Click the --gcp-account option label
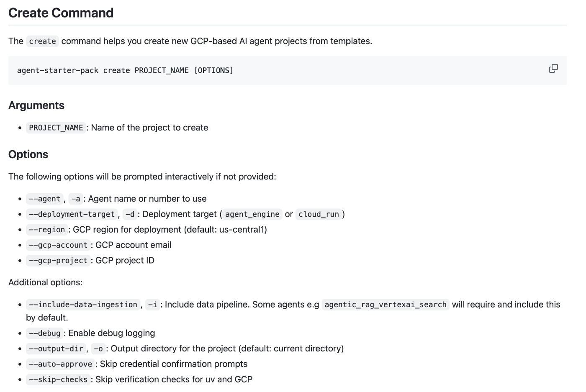Screen dimensions: 586x392 click(58, 245)
